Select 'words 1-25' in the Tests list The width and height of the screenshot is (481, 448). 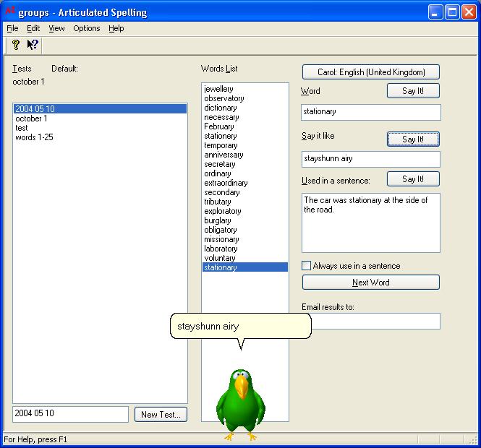[34, 137]
